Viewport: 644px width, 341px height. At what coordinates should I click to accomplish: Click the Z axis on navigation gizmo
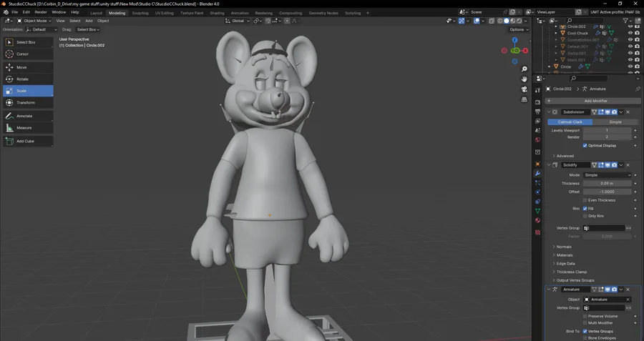(514, 40)
